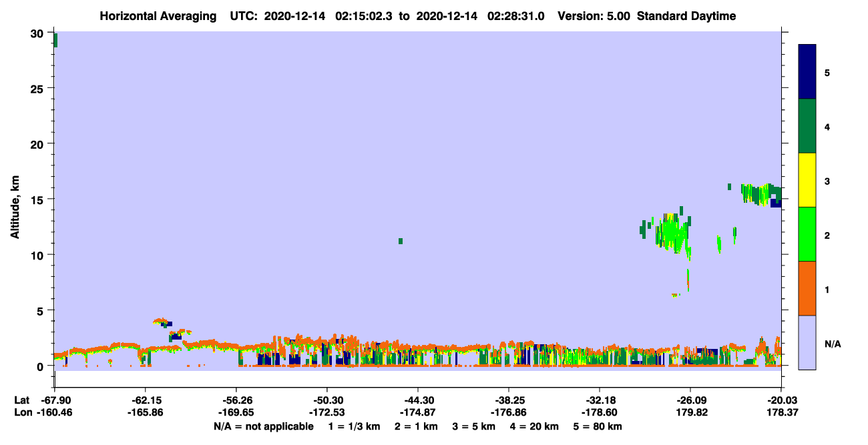
Task: Click the longitude value 179.82
Action: tap(690, 413)
